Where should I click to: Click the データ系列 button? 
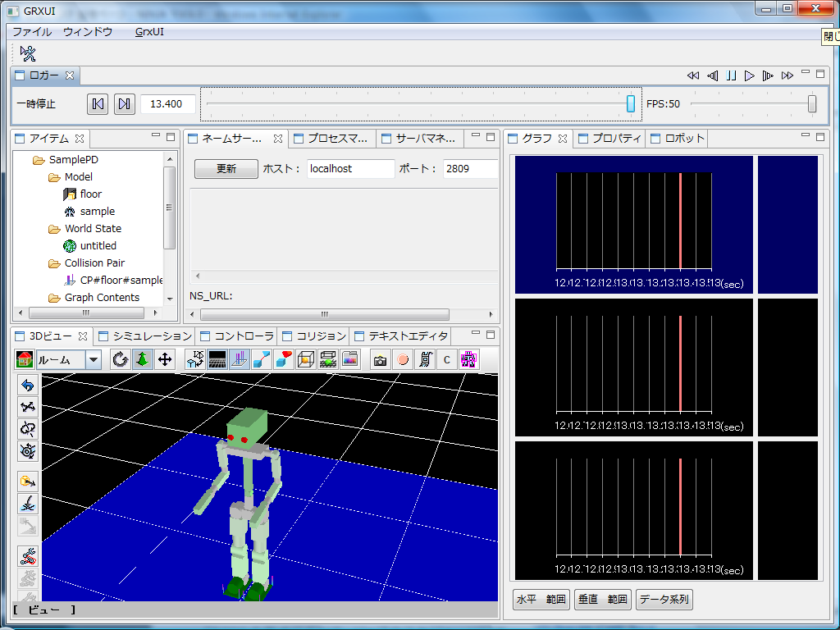[664, 600]
